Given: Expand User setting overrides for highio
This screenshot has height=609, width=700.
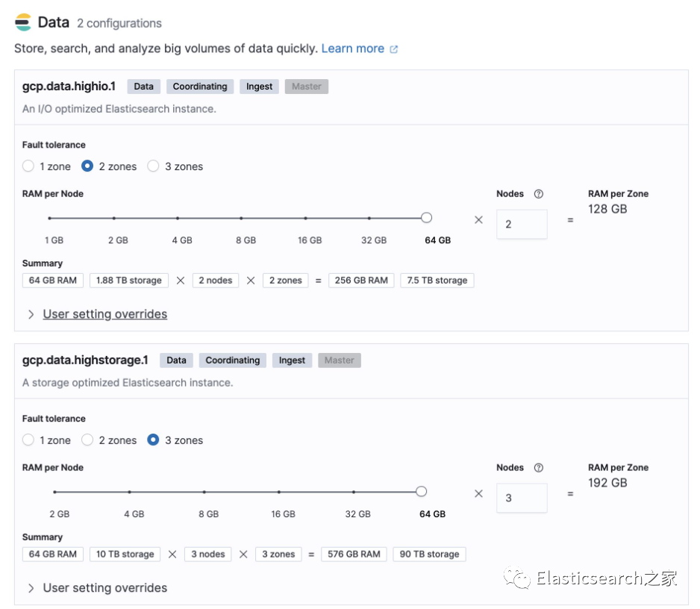Looking at the screenshot, I should [104, 314].
